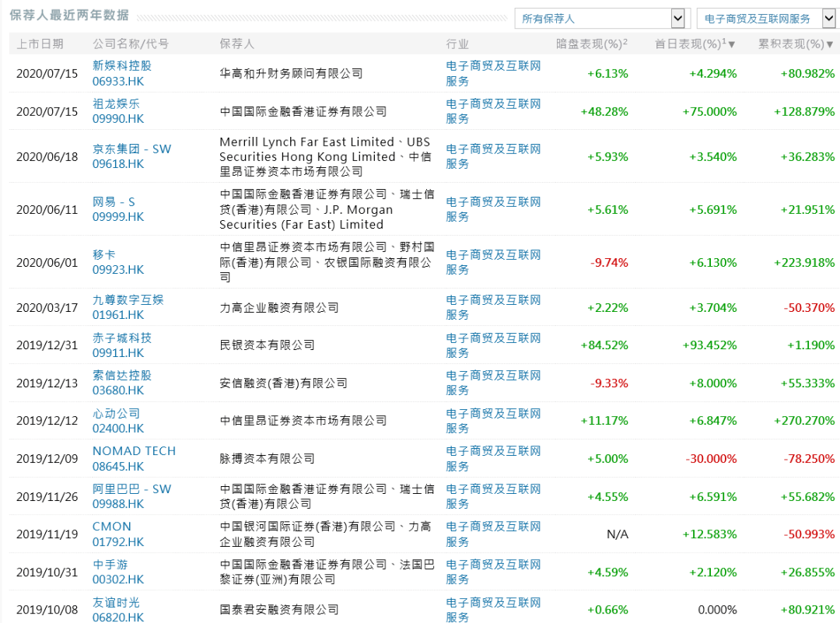Open the 电子商贸及互联网服务 industry filter dropdown

tap(768, 19)
